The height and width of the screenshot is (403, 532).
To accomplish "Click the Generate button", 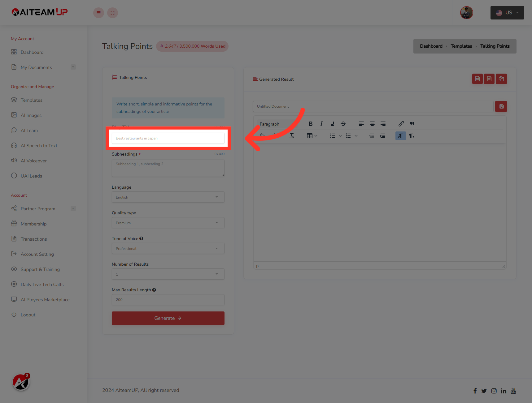I will point(168,318).
